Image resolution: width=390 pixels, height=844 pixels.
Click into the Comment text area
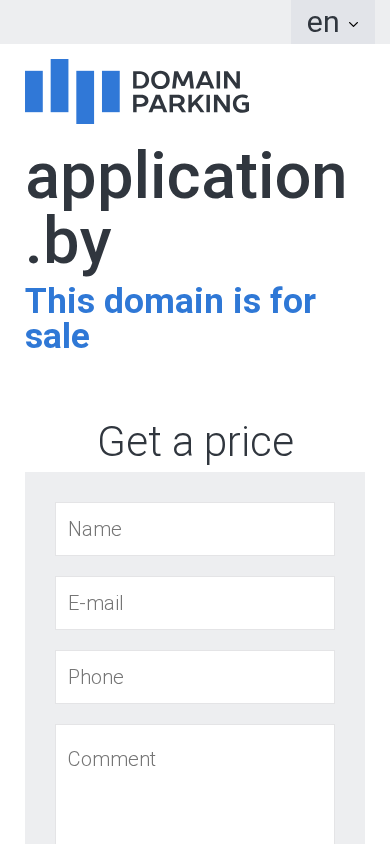click(195, 784)
